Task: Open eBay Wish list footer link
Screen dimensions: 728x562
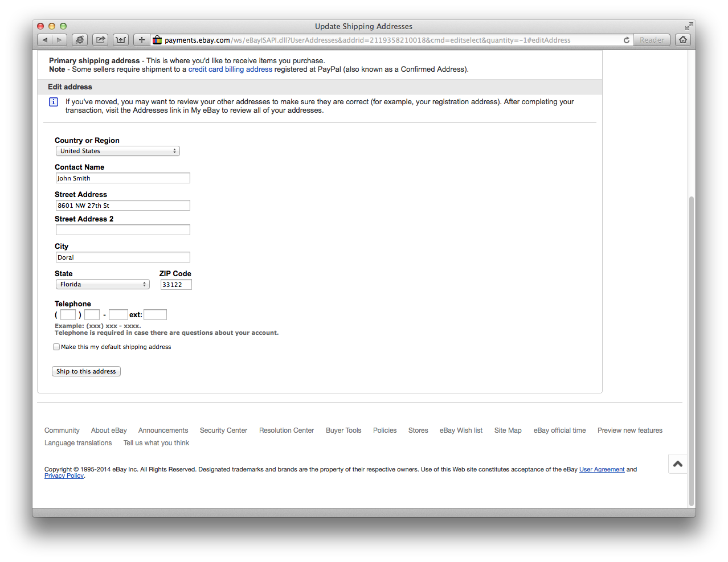Action: pos(461,430)
